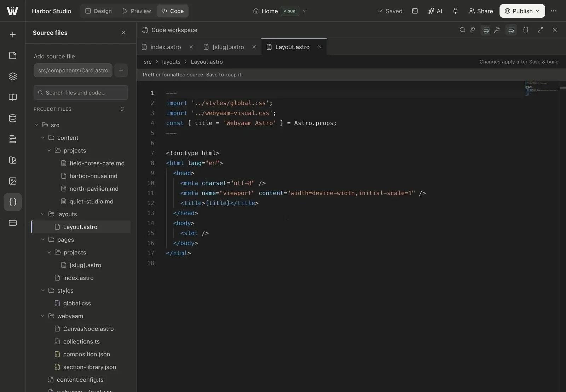Collapse the styles folder
566x392 pixels.
[x=43, y=290]
